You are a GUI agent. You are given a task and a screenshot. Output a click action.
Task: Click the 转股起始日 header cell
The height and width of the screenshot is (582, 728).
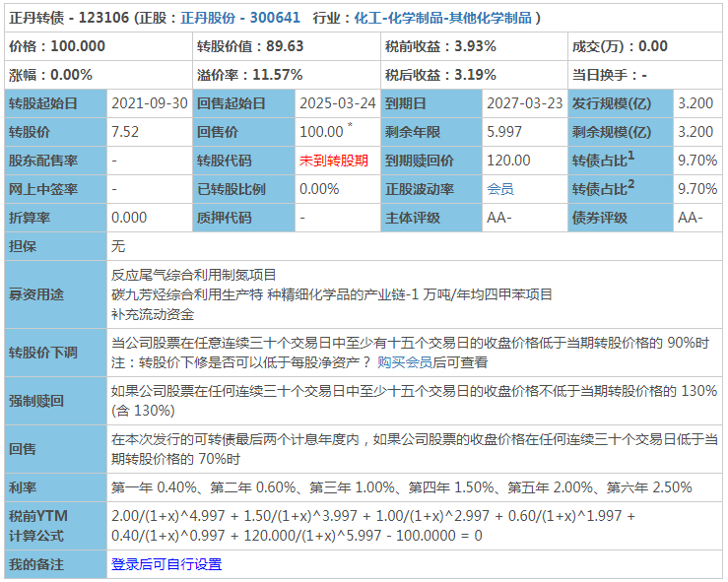56,103
